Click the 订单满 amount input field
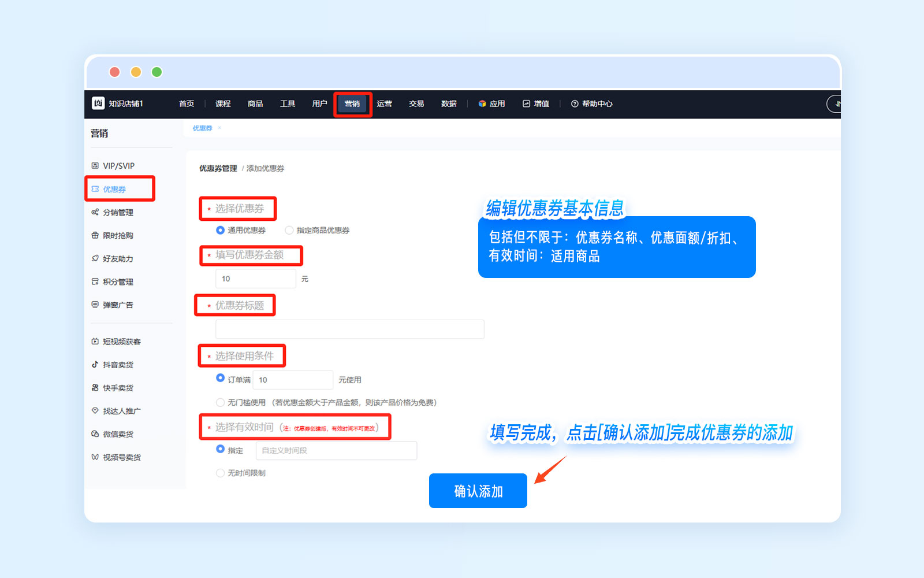Image resolution: width=924 pixels, height=578 pixels. pyautogui.click(x=293, y=380)
